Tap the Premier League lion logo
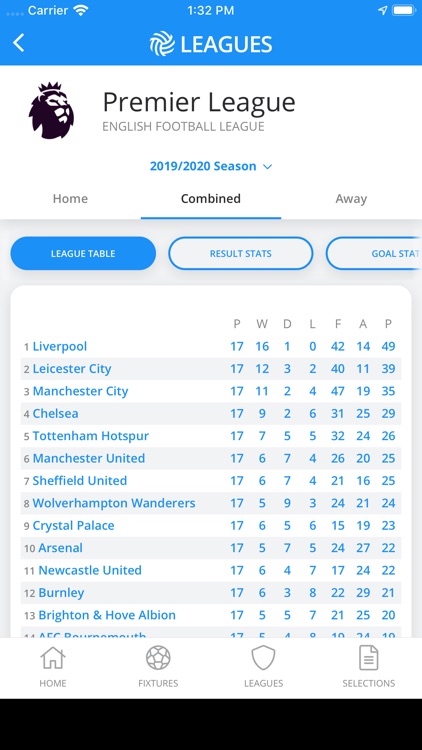 pos(51,110)
